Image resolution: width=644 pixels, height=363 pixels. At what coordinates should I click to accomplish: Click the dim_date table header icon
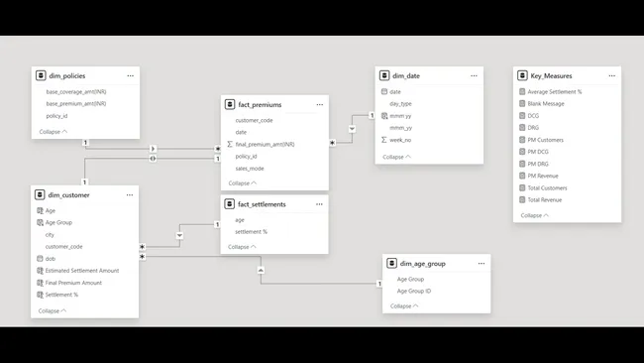(x=384, y=75)
